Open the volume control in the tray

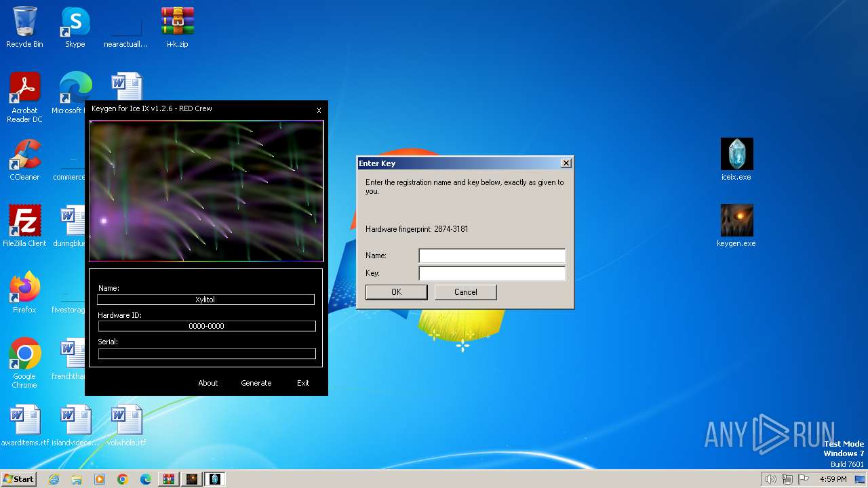pyautogui.click(x=770, y=479)
